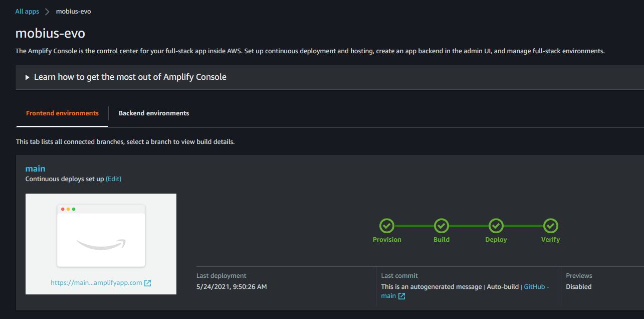
Task: Click the Build step label
Action: (x=442, y=240)
